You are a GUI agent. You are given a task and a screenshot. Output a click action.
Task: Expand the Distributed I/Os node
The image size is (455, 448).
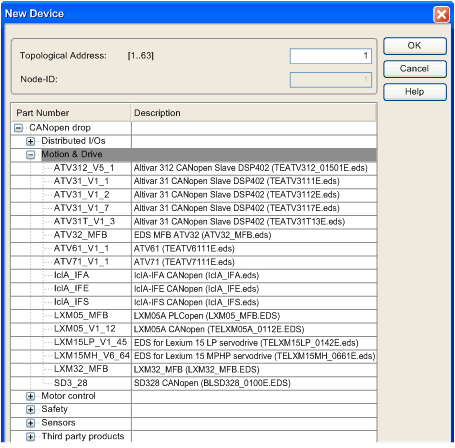(31, 141)
